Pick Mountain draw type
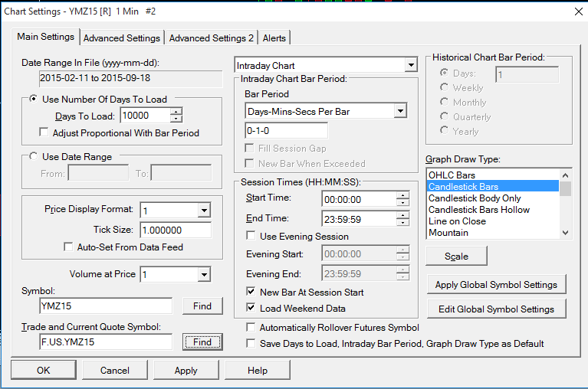Screen dimensions: 588x389 (x=492, y=233)
